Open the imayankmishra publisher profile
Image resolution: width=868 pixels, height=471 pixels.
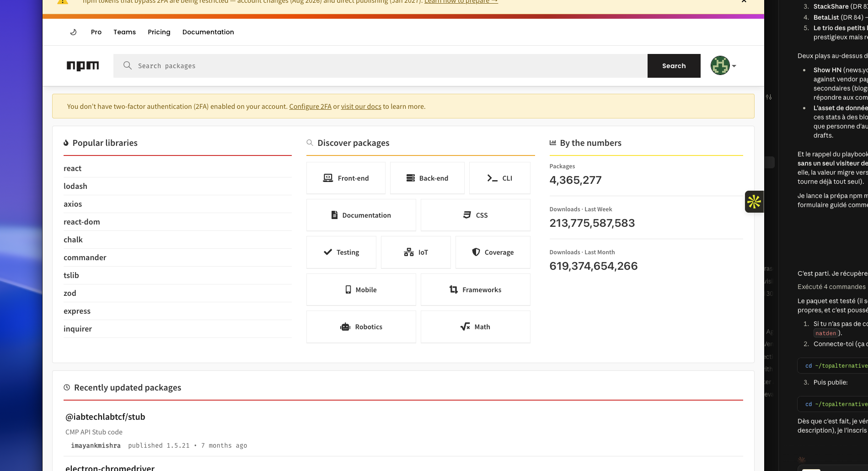[x=96, y=445]
